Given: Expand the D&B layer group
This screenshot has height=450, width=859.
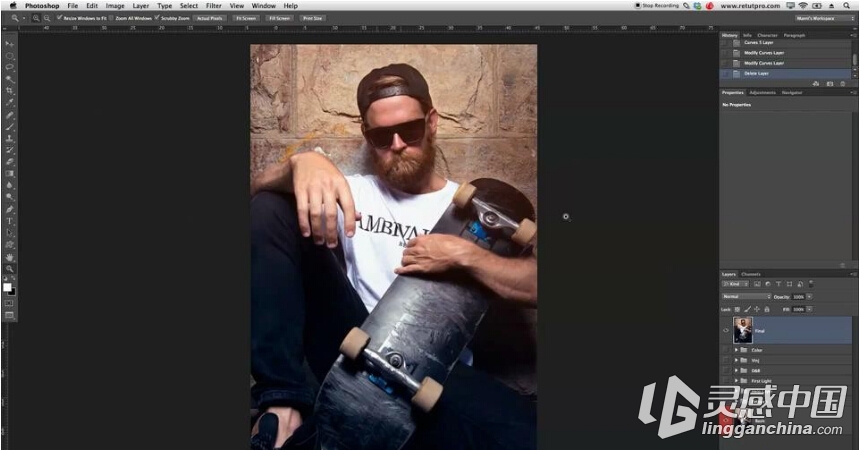Looking at the screenshot, I should click(x=736, y=371).
